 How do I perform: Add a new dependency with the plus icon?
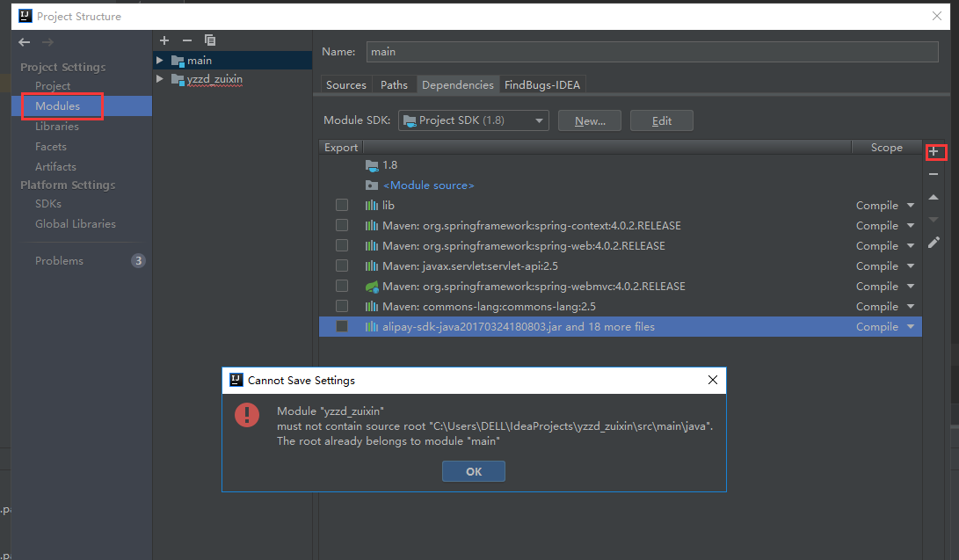936,151
